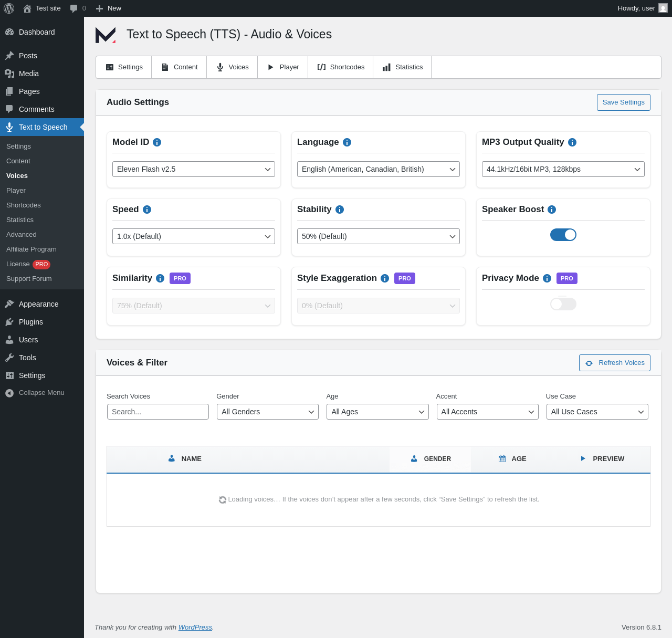Open the All Ages filter dropdown
The image size is (672, 638).
point(377,412)
